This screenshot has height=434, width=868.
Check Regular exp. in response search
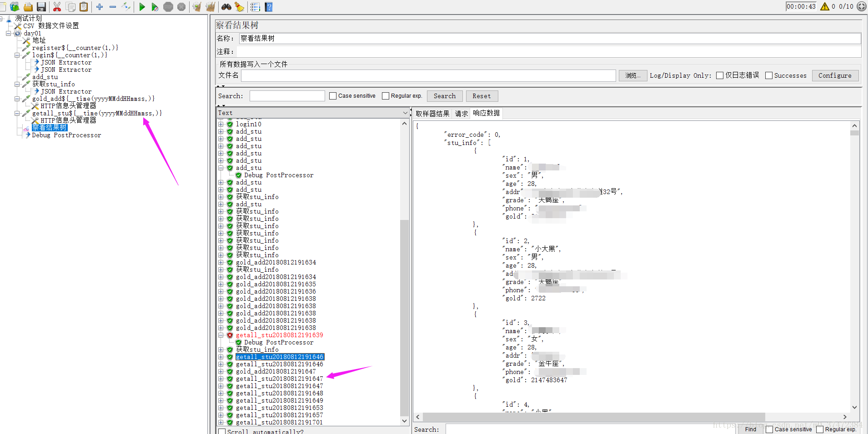[820, 429]
